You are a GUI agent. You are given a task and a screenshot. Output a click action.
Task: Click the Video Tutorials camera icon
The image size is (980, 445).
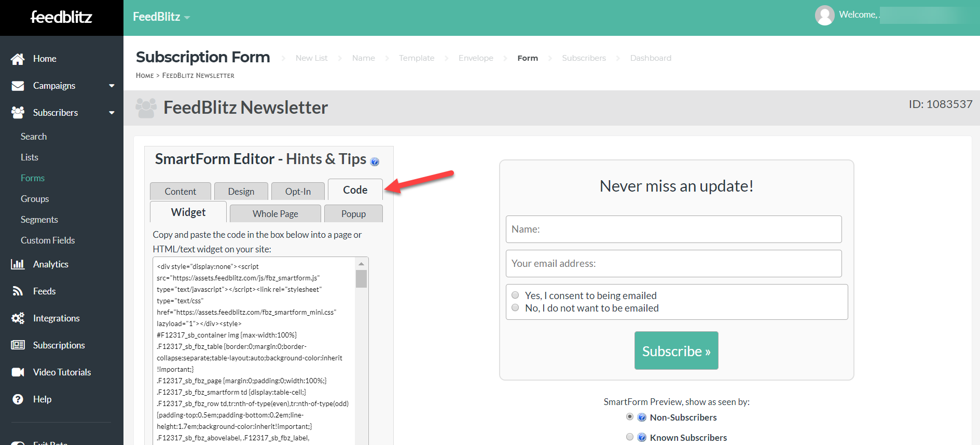tap(18, 372)
